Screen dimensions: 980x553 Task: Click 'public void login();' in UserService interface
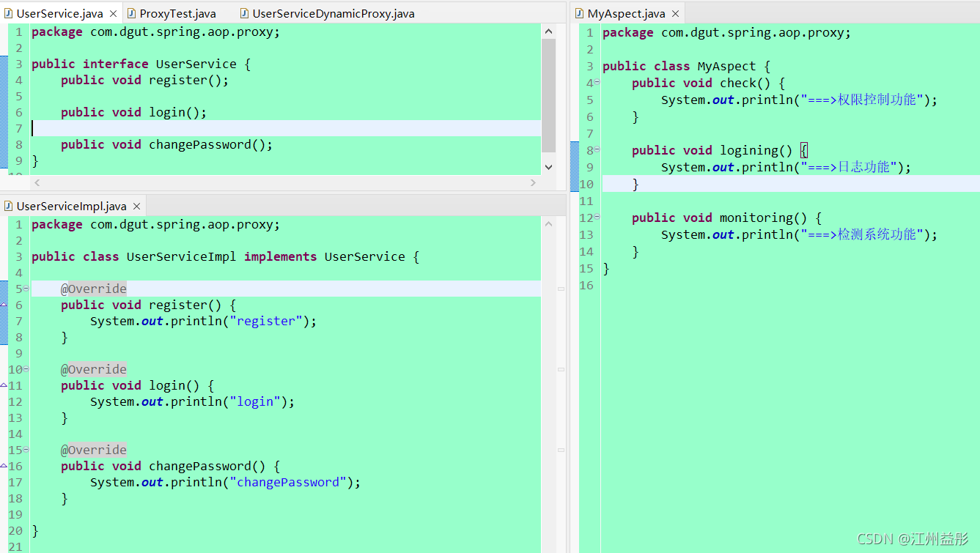[x=134, y=112]
